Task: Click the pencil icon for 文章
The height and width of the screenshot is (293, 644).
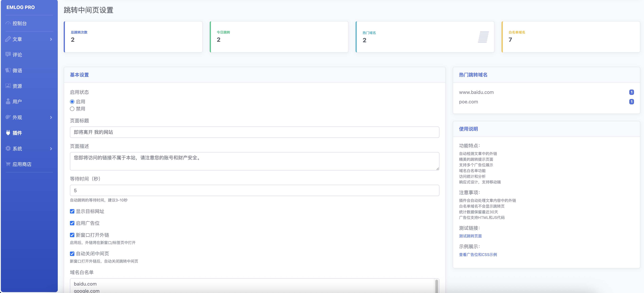Action: [x=8, y=39]
